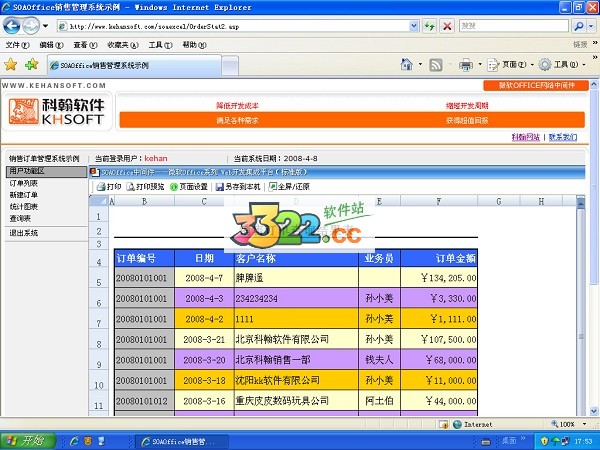Click the green Refresh page icon

(429, 26)
